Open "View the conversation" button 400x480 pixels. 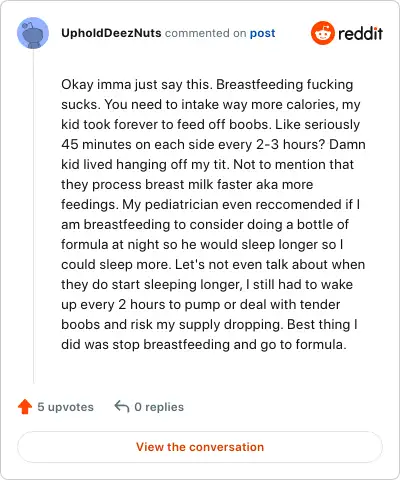pos(200,447)
